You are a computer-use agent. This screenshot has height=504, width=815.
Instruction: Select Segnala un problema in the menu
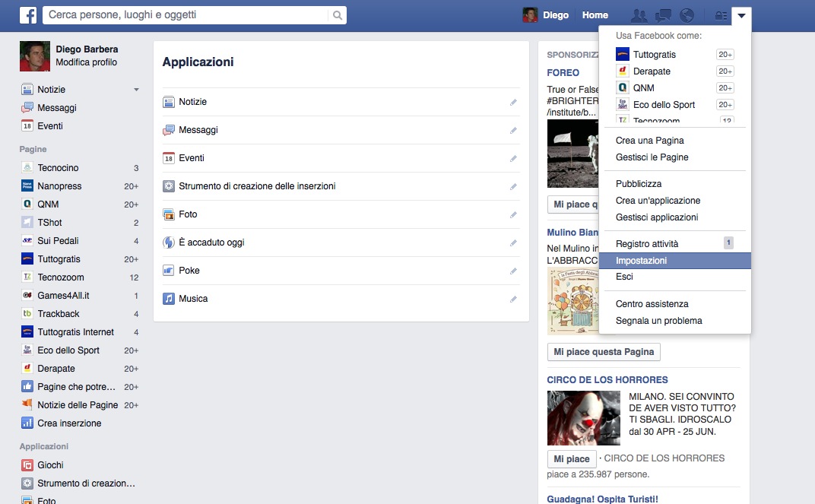658,321
